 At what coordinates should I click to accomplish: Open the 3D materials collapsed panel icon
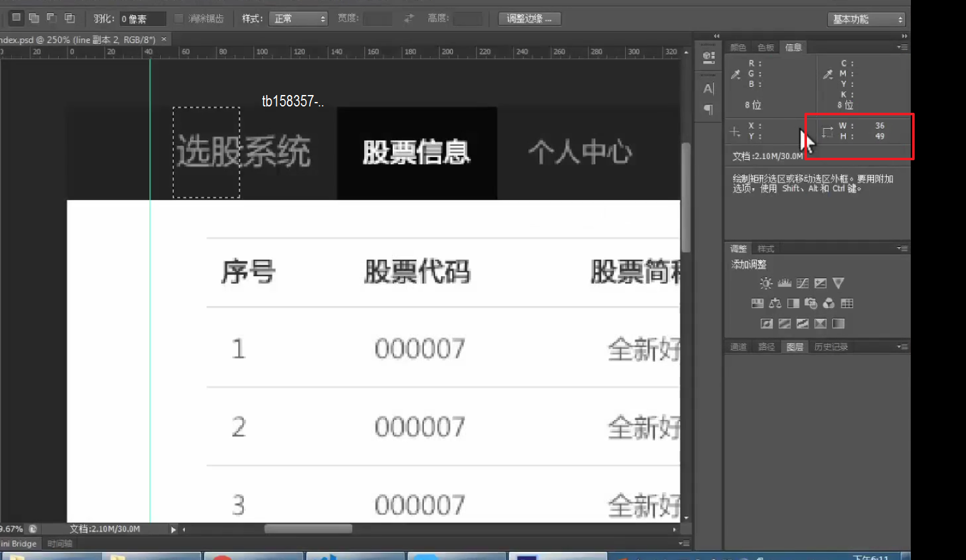pos(709,58)
